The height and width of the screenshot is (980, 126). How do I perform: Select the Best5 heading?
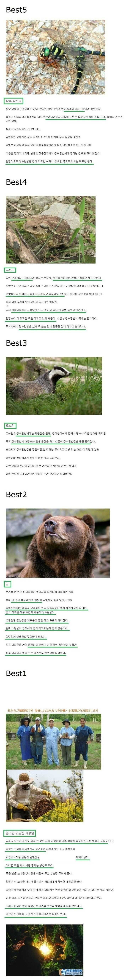[x=16, y=9]
